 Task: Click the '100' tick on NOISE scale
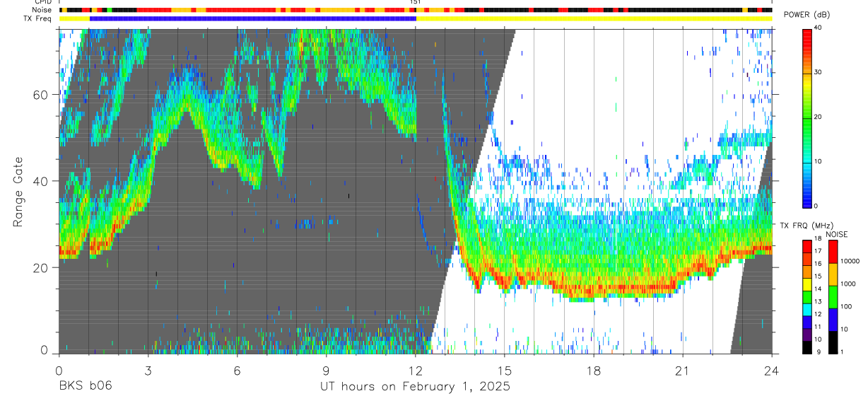(846, 306)
